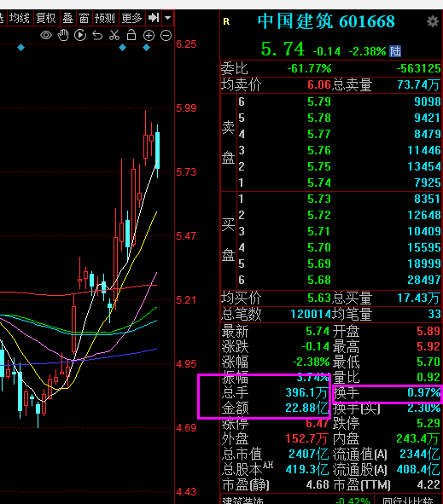Click the 叠 overlay toolbar item
The height and width of the screenshot is (504, 443).
[x=67, y=18]
